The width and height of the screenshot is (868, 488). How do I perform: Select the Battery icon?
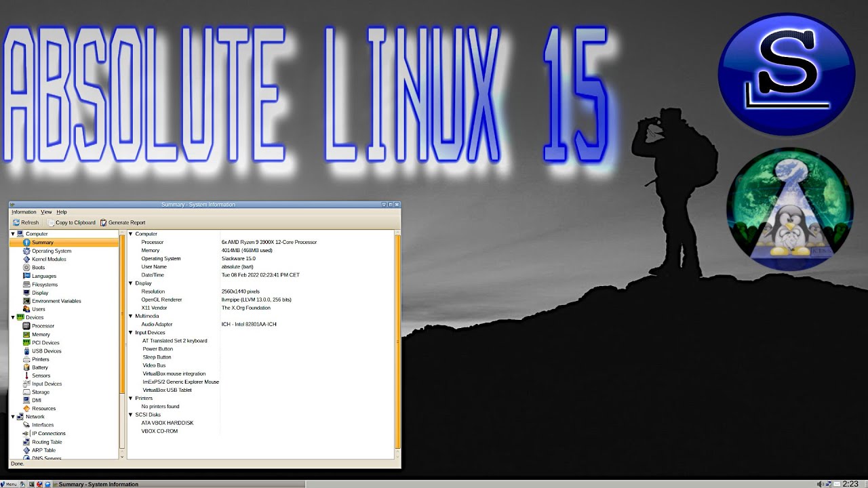point(26,367)
